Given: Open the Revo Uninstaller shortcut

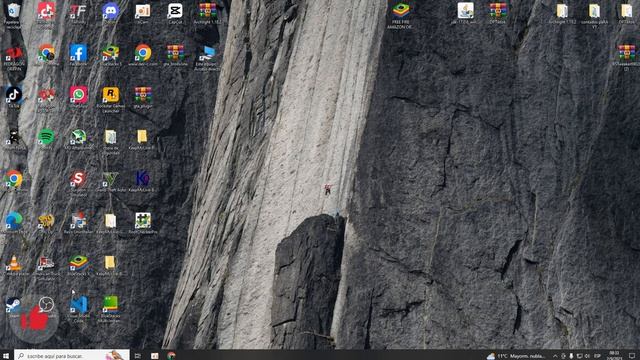Looking at the screenshot, I should point(78,223).
